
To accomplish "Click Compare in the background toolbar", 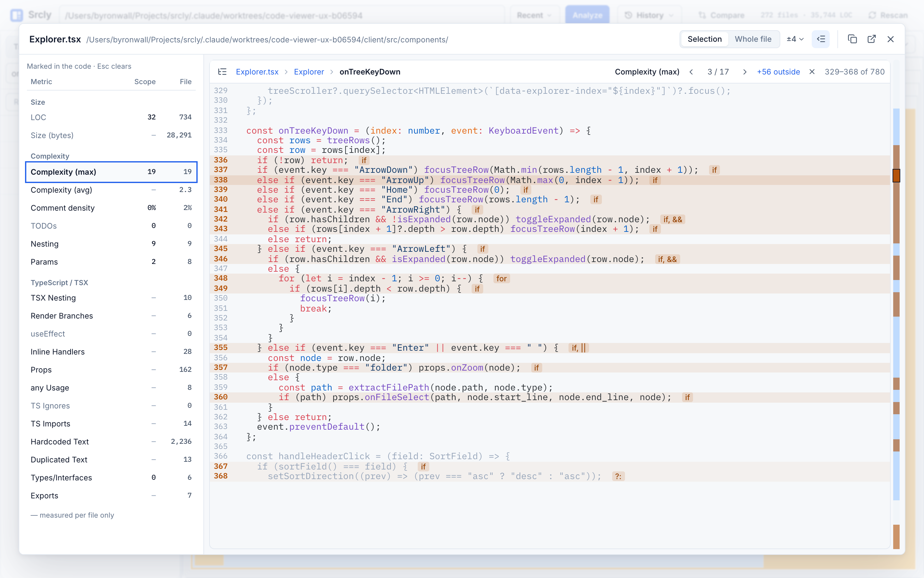I will 721,15.
